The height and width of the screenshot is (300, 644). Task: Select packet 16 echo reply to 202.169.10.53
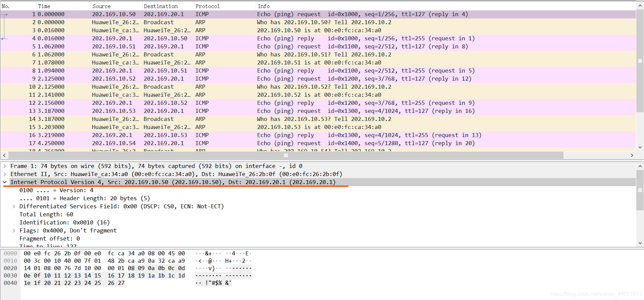[x=318, y=135]
